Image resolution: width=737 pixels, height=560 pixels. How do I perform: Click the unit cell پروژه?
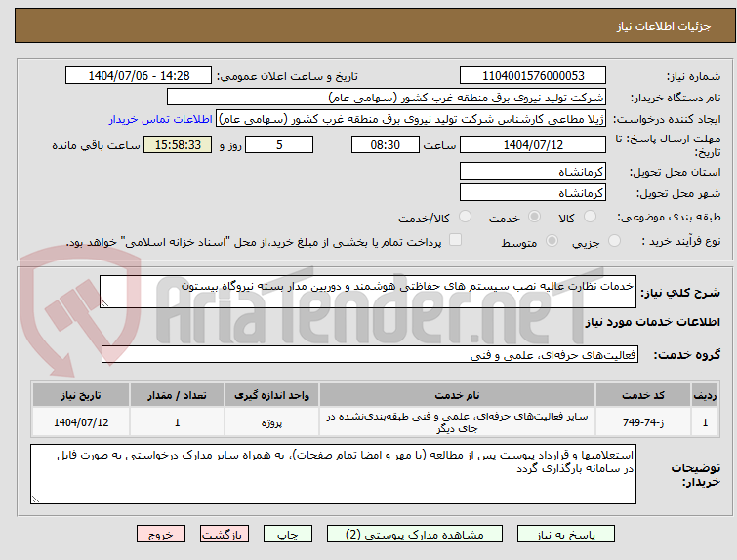point(271,422)
